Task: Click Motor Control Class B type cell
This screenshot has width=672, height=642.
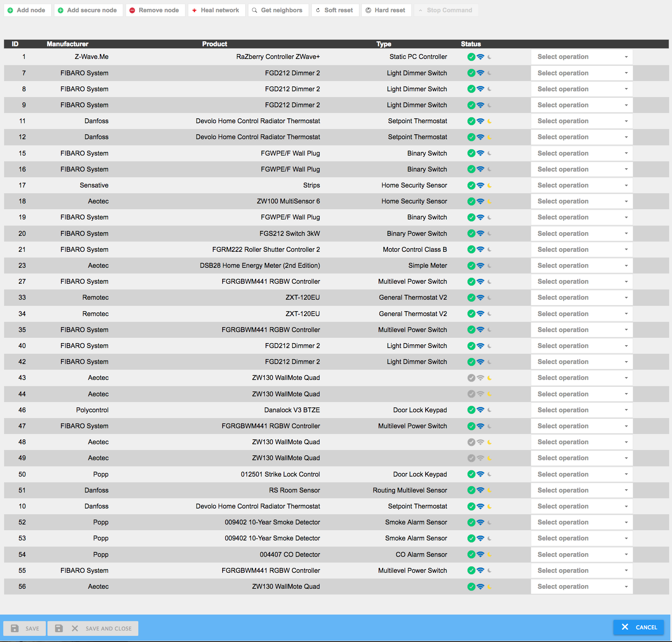Action: (415, 249)
